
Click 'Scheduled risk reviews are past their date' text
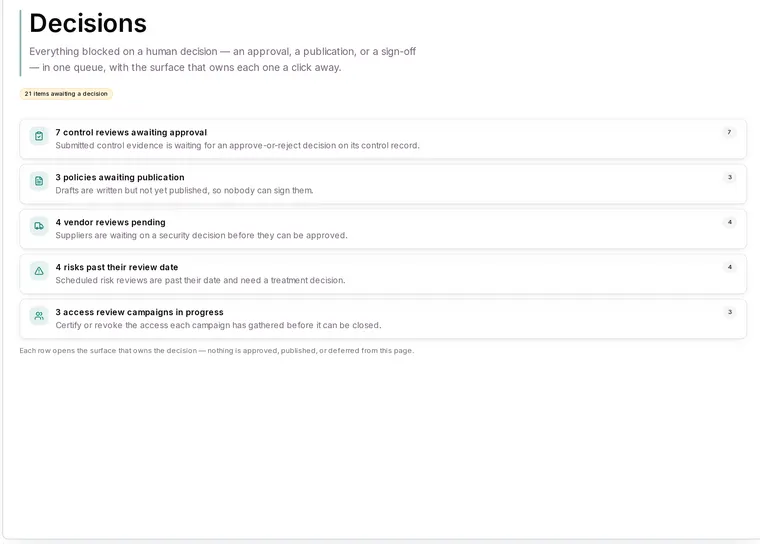point(200,280)
